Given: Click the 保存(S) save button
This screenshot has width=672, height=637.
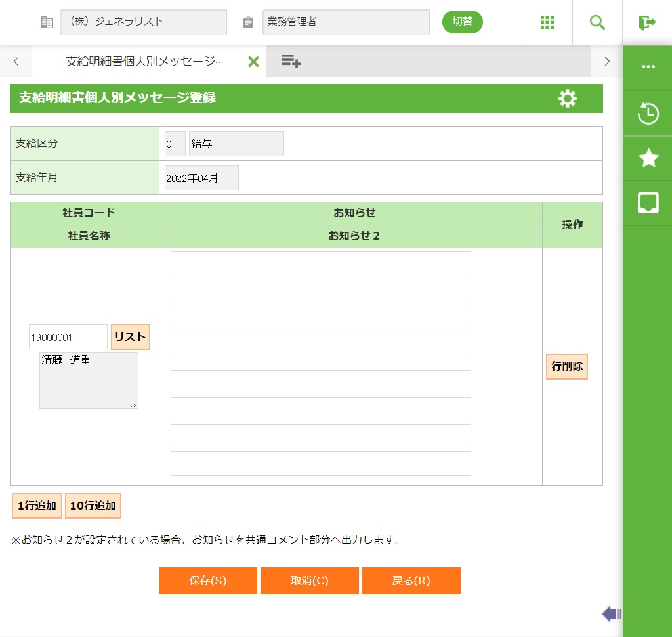Looking at the screenshot, I should (208, 581).
